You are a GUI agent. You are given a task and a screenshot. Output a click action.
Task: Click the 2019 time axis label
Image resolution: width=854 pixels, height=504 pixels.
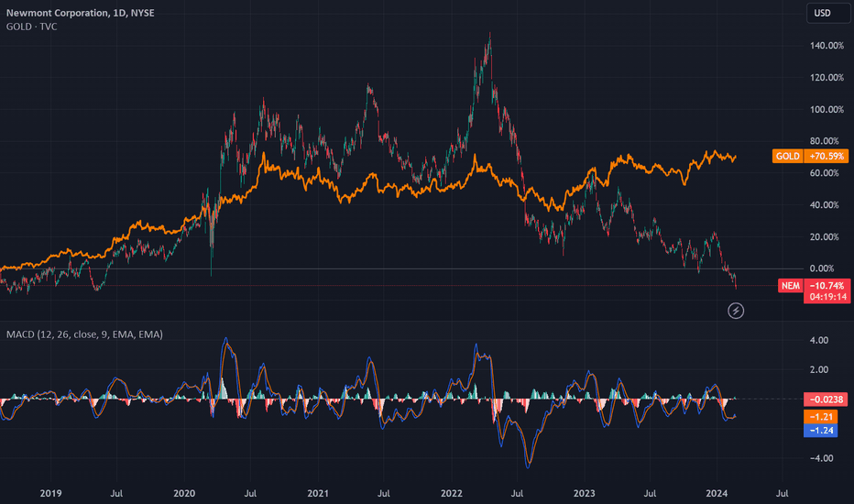click(x=50, y=493)
